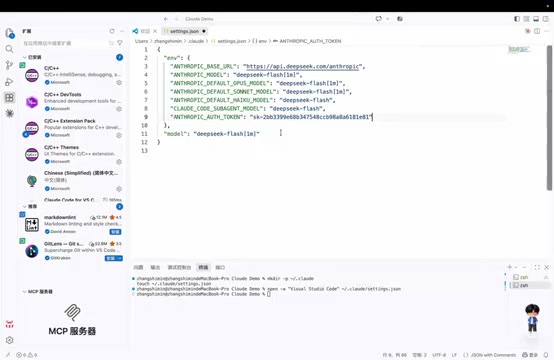Install the GitLens extension
Screen dimensions: 554x360
(x=111, y=258)
